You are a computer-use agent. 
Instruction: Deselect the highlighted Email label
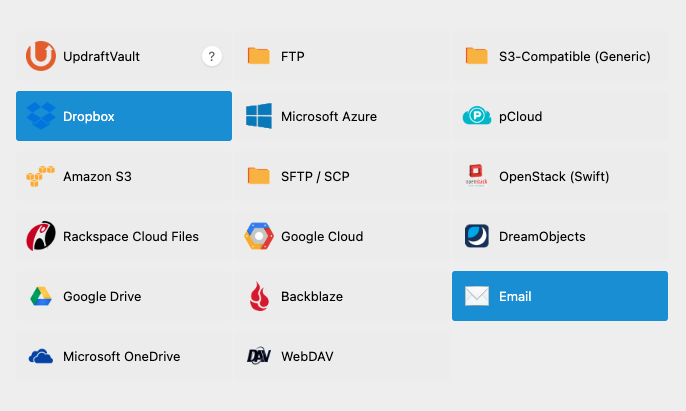point(515,296)
